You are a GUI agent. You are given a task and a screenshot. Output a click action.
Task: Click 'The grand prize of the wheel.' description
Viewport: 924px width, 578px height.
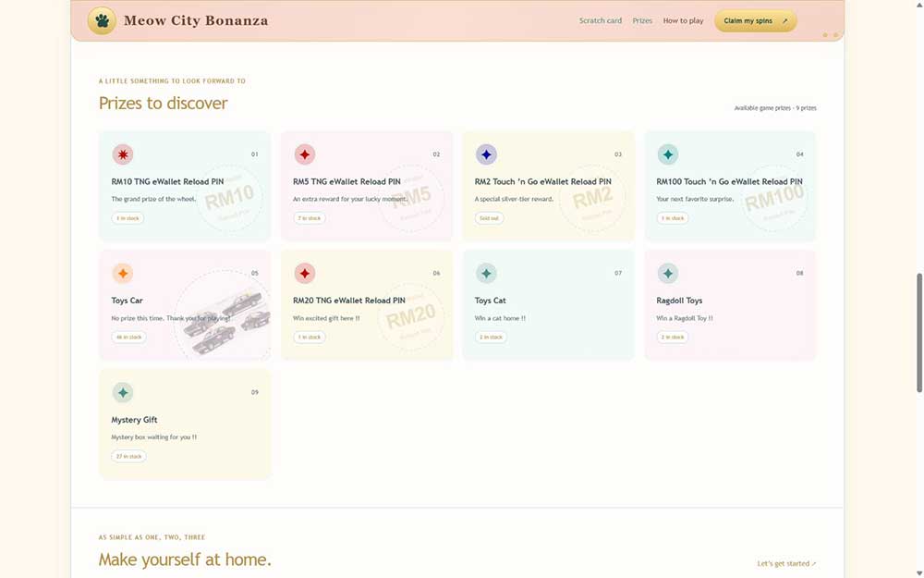[x=153, y=200]
